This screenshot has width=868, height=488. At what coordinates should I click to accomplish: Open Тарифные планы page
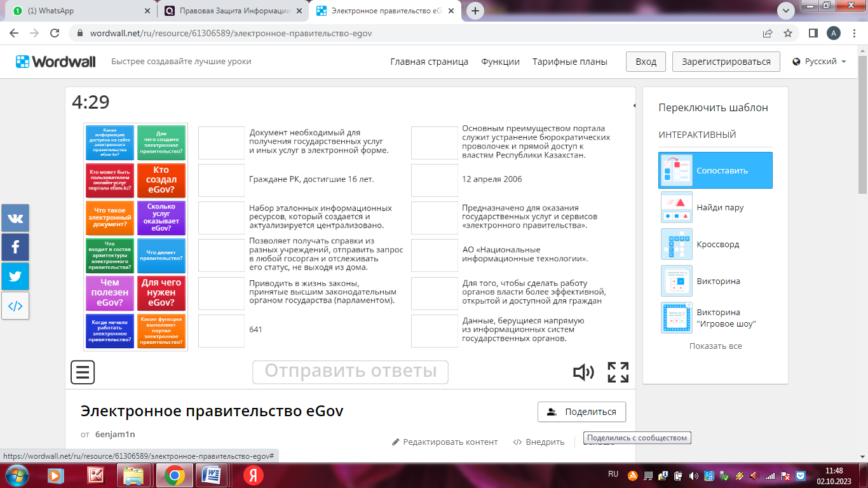(x=569, y=62)
